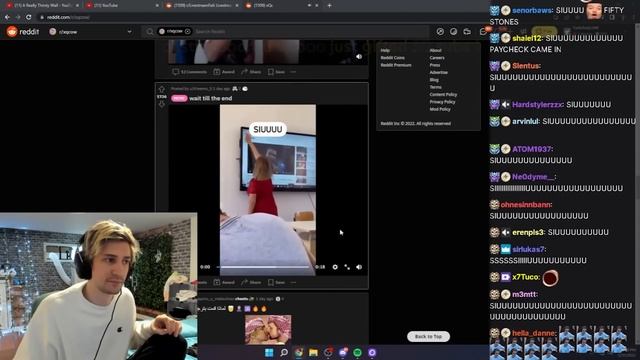This screenshot has width=640, height=360.
Task: Click chat username ATOM1937
Action: click(531, 149)
